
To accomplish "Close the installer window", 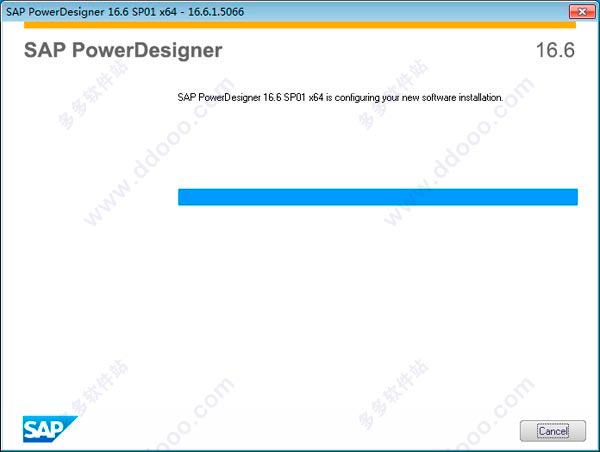I will pyautogui.click(x=582, y=11).
